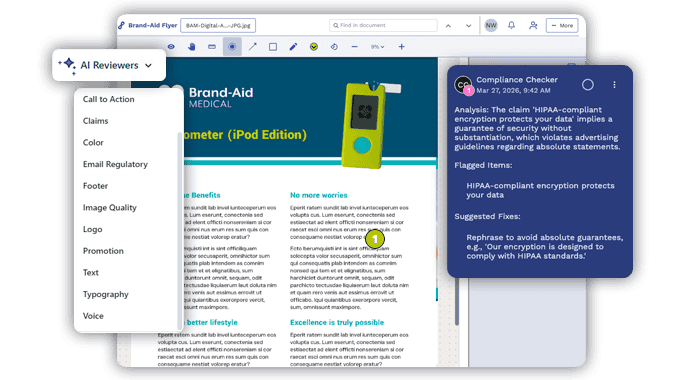Image resolution: width=700 pixels, height=380 pixels.
Task: Open notifications bell
Action: 512,25
